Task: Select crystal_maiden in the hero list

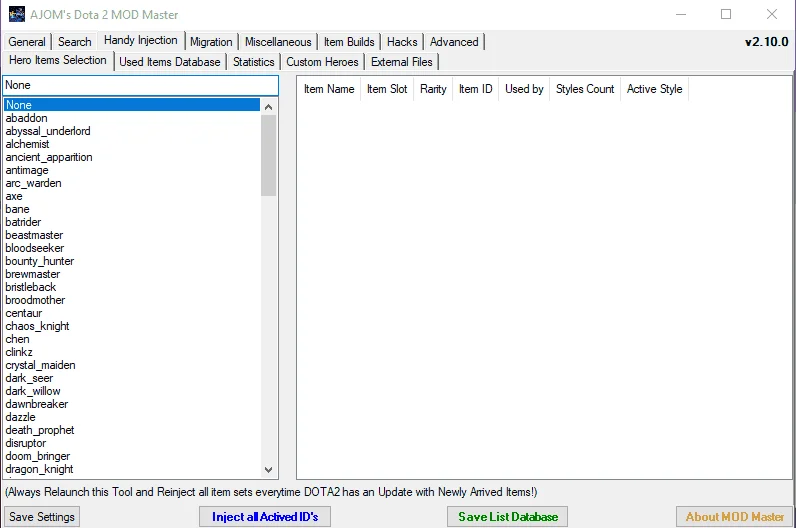Action: click(x=132, y=365)
